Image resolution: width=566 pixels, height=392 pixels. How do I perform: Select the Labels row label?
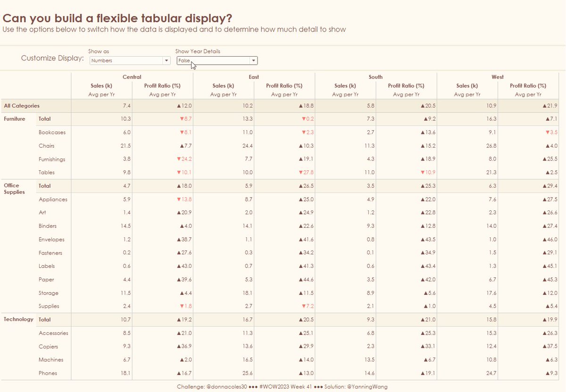pos(47,266)
